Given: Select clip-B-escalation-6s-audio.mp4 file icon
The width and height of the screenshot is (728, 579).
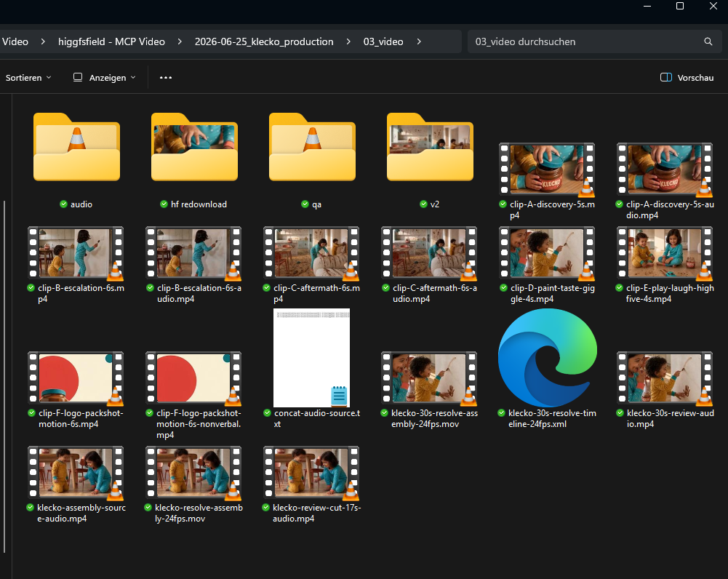Looking at the screenshot, I should point(193,253).
